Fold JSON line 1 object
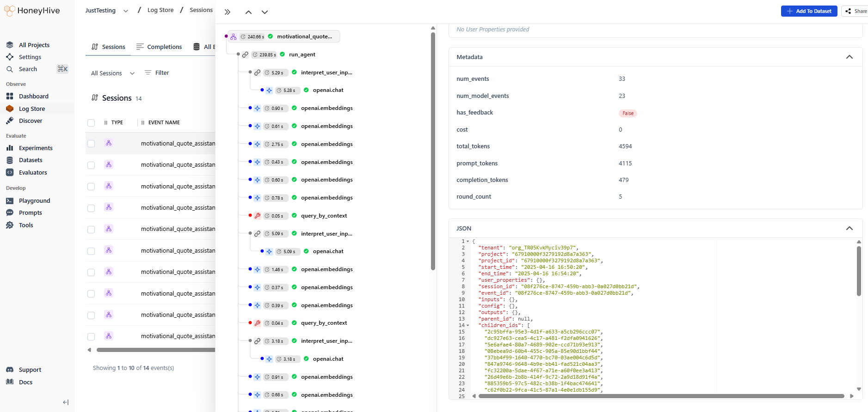The width and height of the screenshot is (868, 412). click(468, 241)
